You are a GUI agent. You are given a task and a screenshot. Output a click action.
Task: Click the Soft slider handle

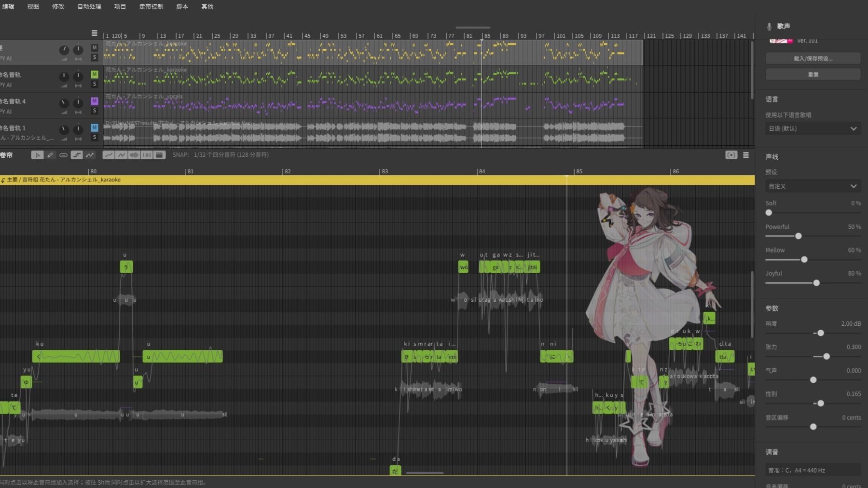pos(769,213)
